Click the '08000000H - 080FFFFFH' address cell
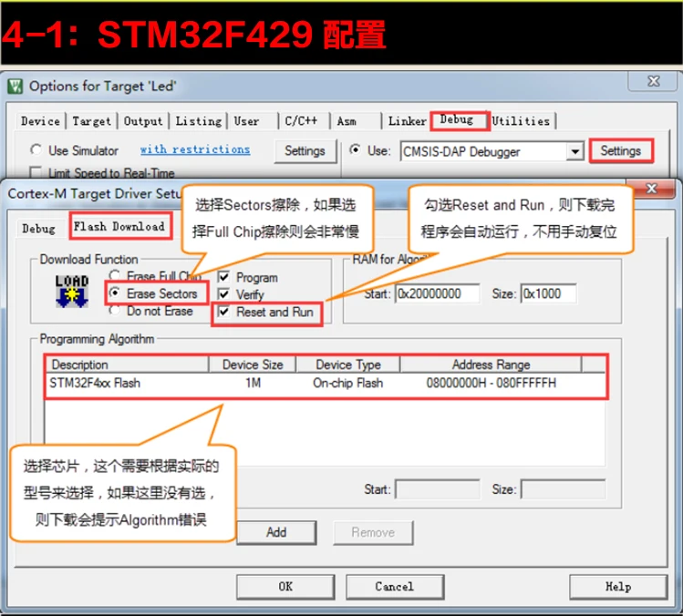The height and width of the screenshot is (616, 683). [491, 383]
